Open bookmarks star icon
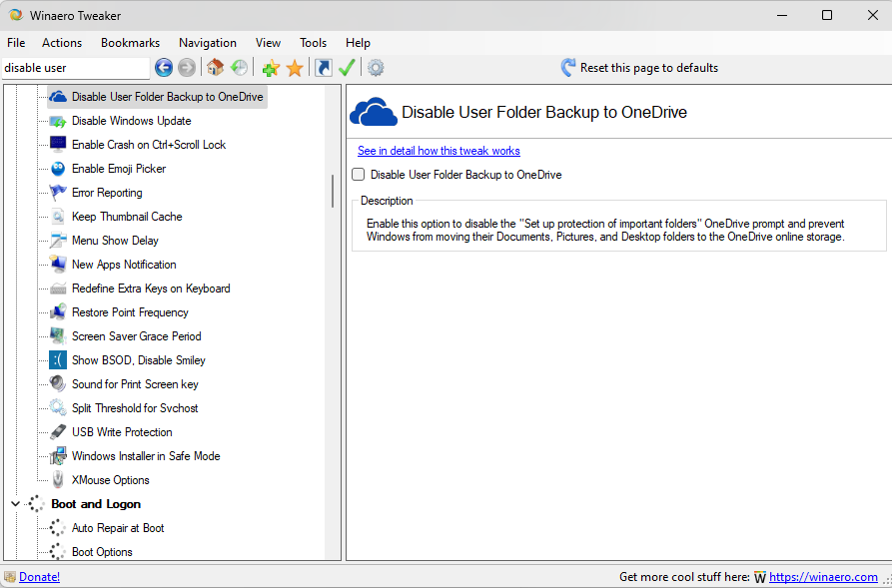Viewport: 892px width, 588px height. coord(295,68)
